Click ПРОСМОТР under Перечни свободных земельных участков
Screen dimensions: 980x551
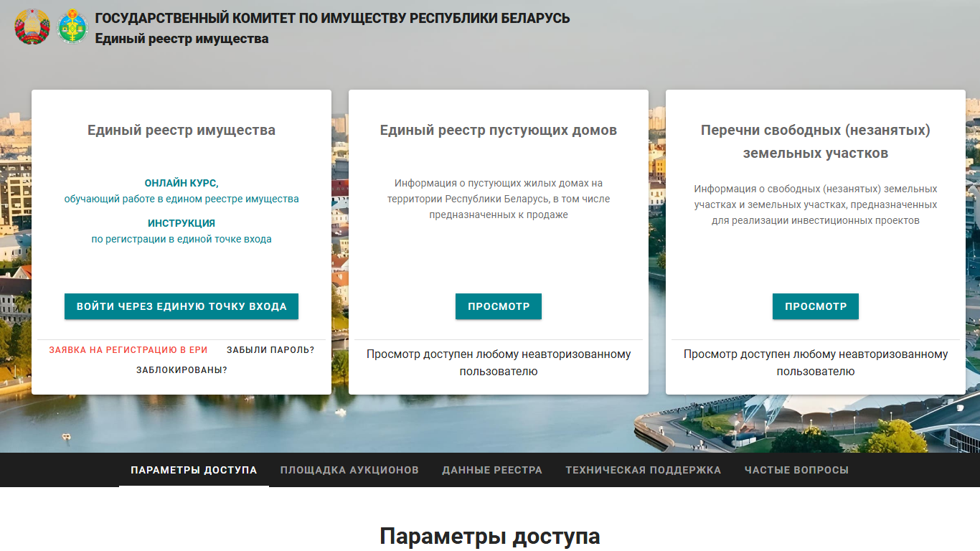pos(816,306)
